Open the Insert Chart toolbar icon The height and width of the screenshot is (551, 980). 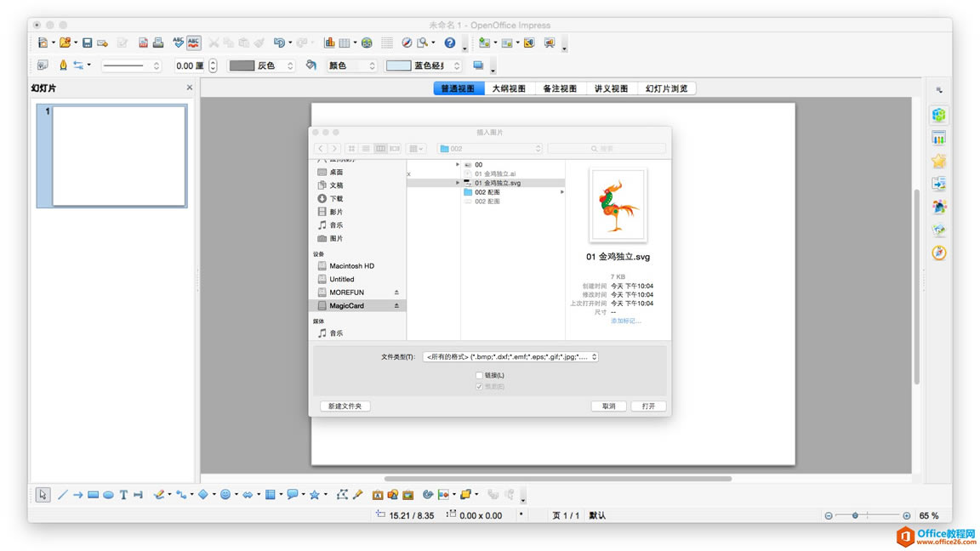329,43
